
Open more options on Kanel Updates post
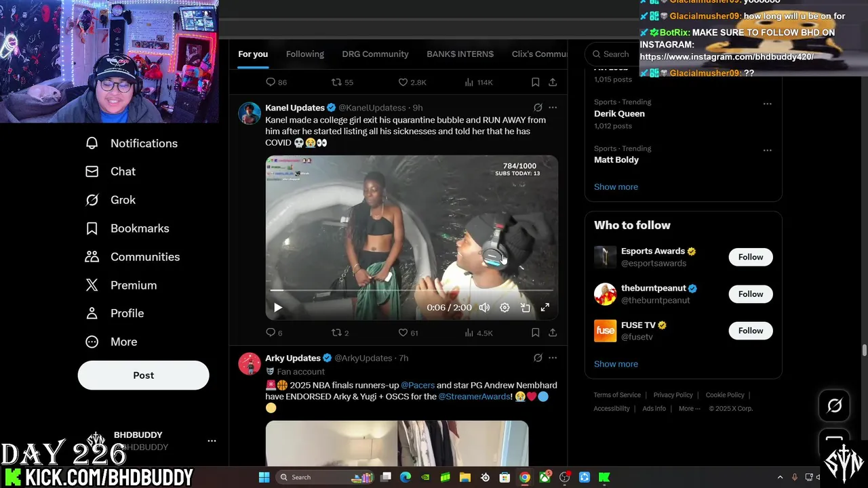click(553, 108)
